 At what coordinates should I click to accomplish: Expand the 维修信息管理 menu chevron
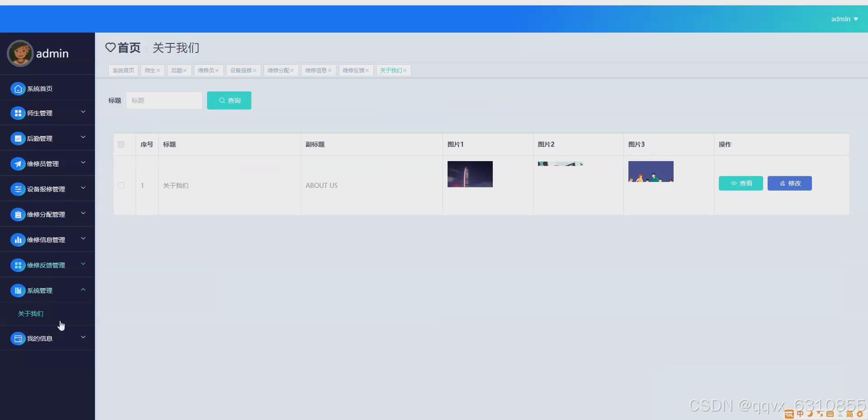83,239
